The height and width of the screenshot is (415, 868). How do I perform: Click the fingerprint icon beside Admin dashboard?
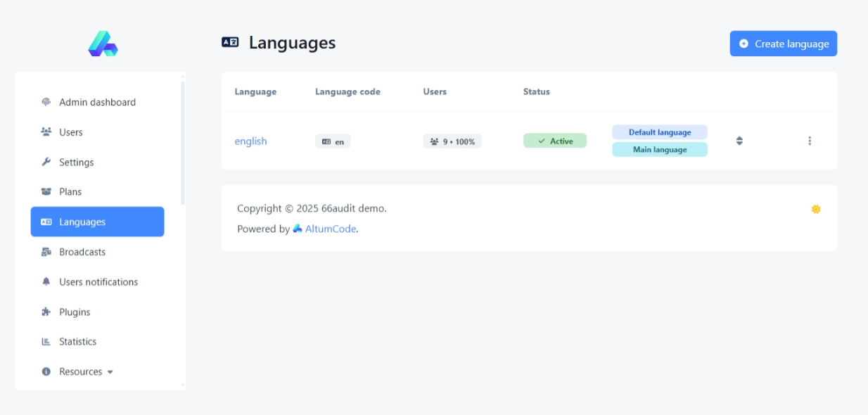click(46, 102)
